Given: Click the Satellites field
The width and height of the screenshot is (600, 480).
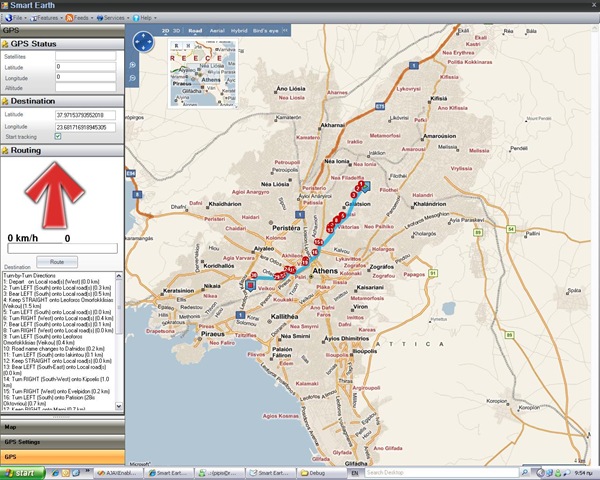Looking at the screenshot, I should click(x=85, y=56).
